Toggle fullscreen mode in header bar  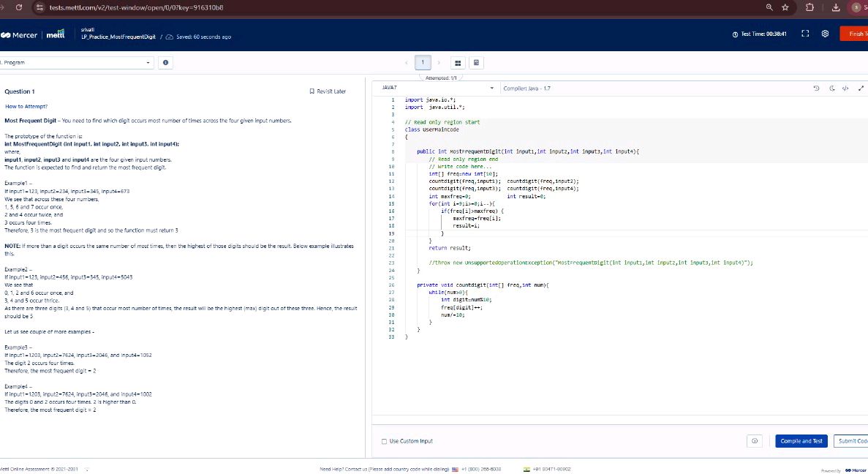[805, 34]
